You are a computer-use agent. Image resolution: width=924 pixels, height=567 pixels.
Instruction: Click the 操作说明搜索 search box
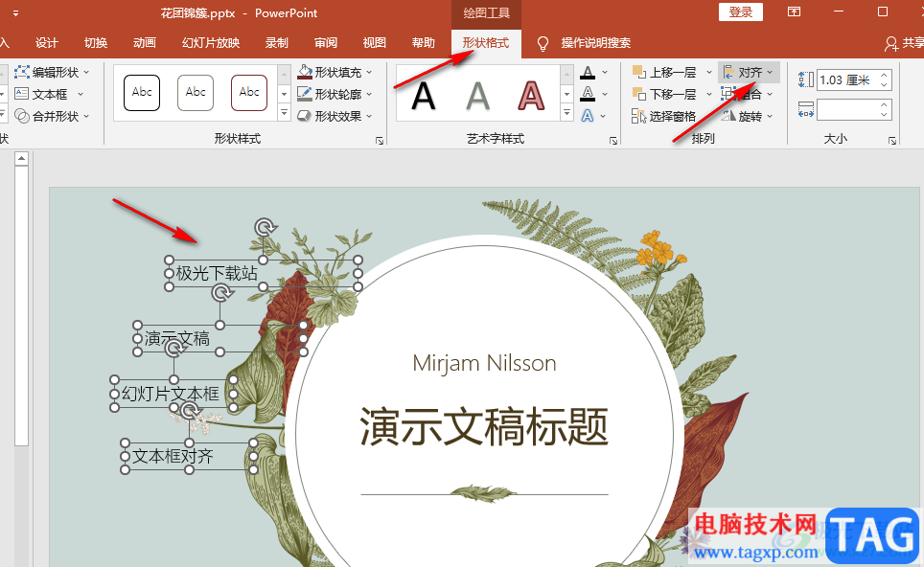(595, 42)
